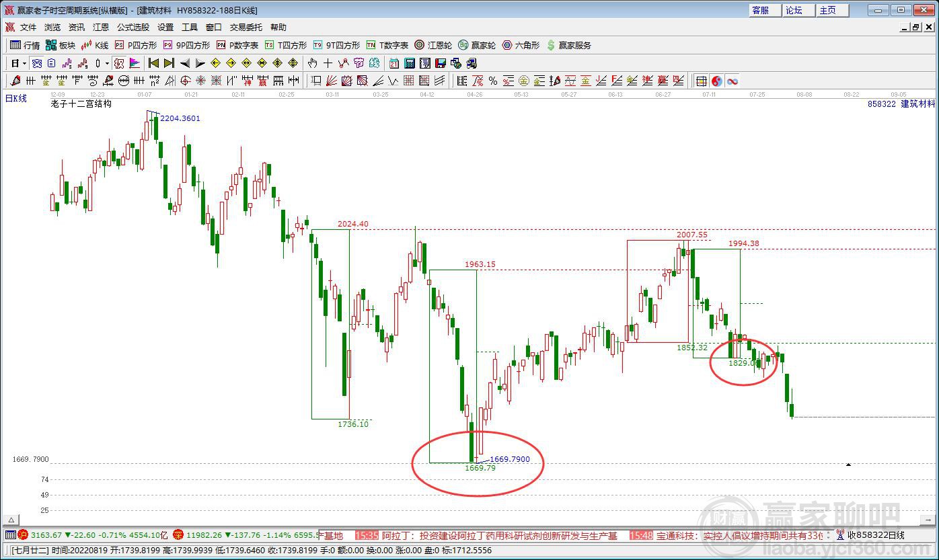Image resolution: width=939 pixels, height=560 pixels.
Task: Switch to the K线 chart
Action: pos(95,45)
